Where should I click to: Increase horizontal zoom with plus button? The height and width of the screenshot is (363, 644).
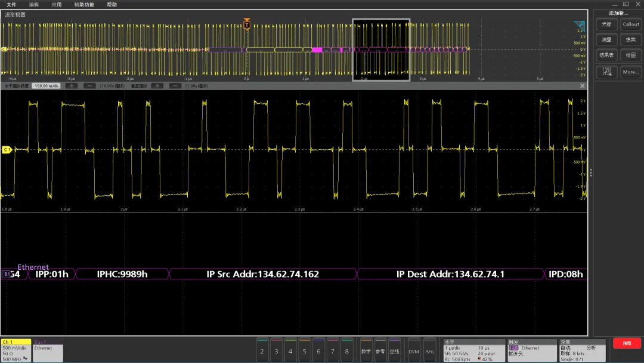[72, 86]
